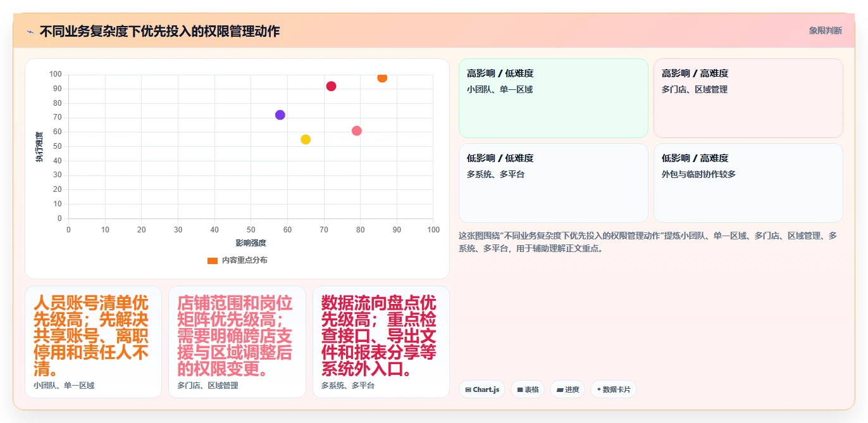Click the 表格 tag

(x=528, y=389)
